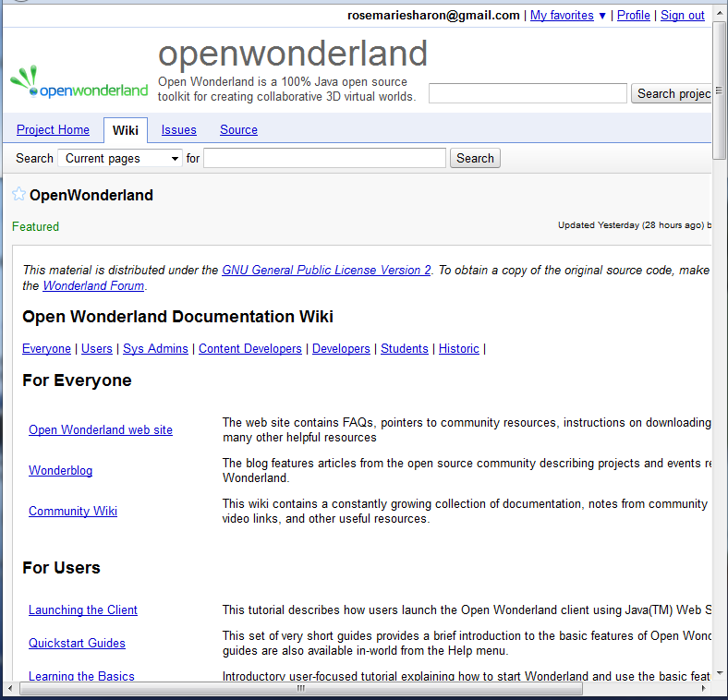Open GNU General Public License Version 2 link

point(326,270)
